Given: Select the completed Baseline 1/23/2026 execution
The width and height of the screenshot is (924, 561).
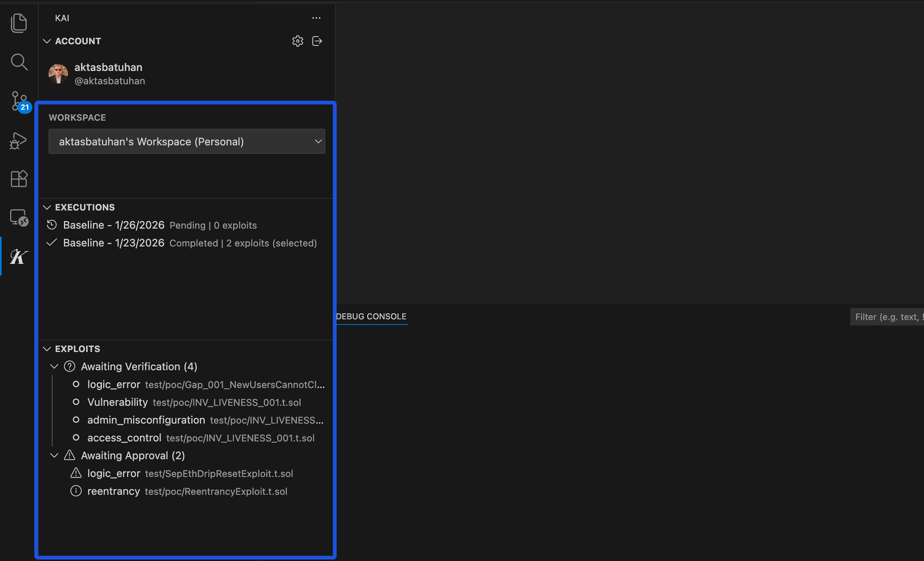Looking at the screenshot, I should pyautogui.click(x=113, y=243).
